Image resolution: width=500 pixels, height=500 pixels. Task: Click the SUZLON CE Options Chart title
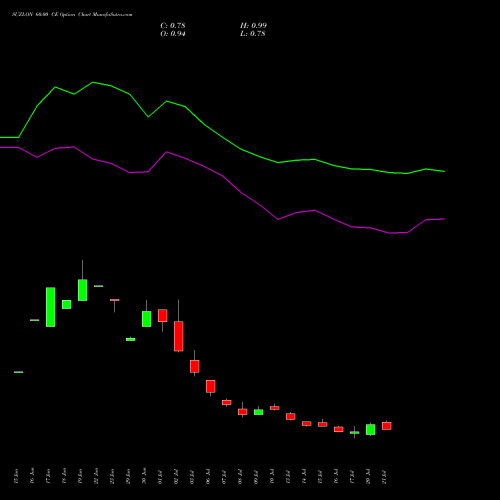72,15
